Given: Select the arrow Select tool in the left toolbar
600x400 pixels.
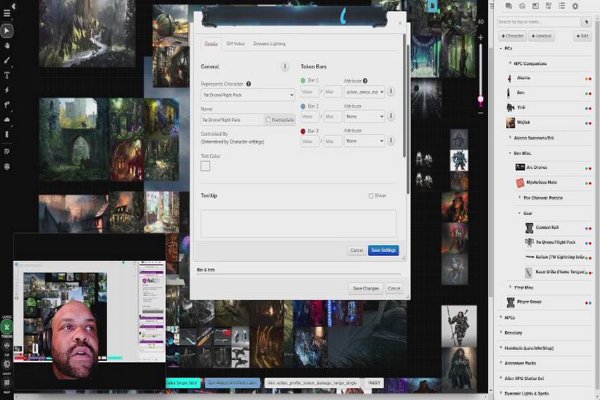Looking at the screenshot, I should tap(7, 31).
